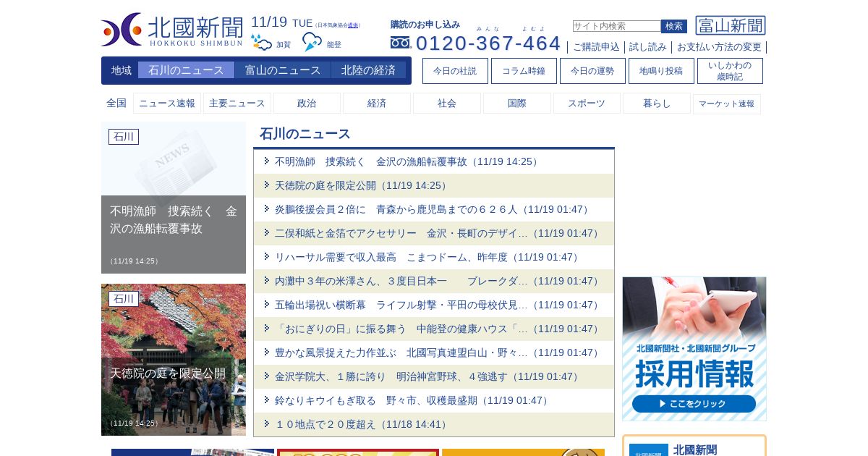Select マーケット速報 menu item
The image size is (868, 456).
pos(727,104)
